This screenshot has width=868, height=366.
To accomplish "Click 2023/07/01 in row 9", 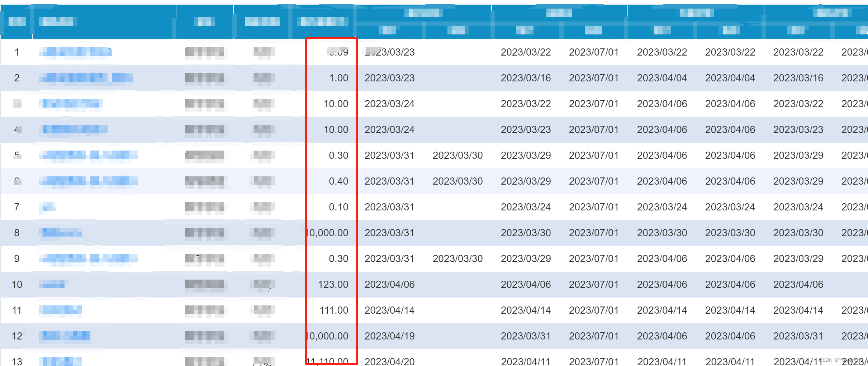I will click(x=594, y=258).
